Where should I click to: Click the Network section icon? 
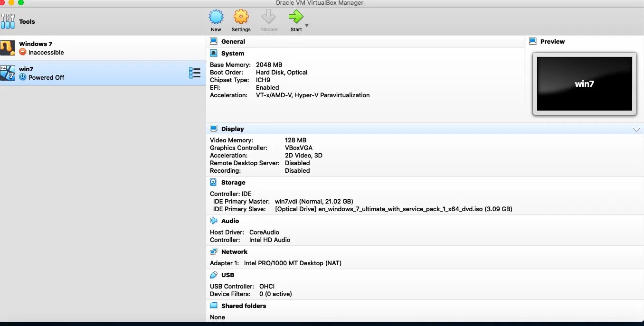tap(214, 251)
